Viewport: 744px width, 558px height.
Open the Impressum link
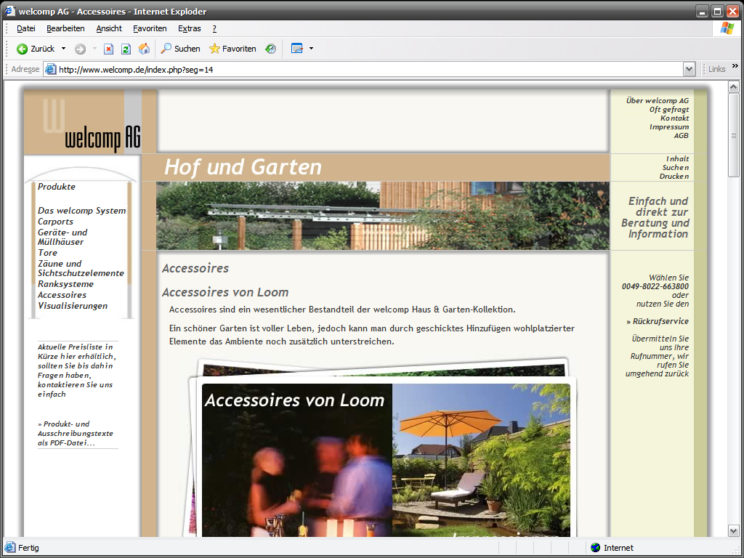pyautogui.click(x=669, y=127)
